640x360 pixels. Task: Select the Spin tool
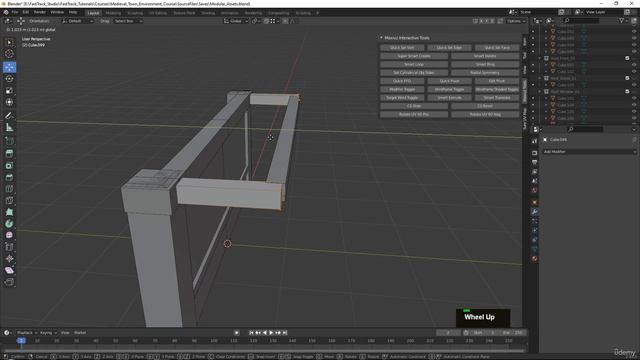[x=9, y=224]
